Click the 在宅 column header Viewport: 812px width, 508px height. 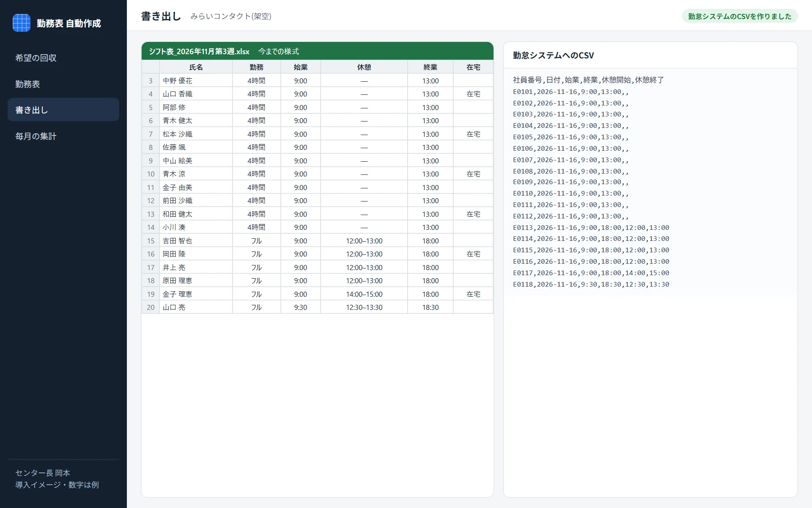pos(473,67)
